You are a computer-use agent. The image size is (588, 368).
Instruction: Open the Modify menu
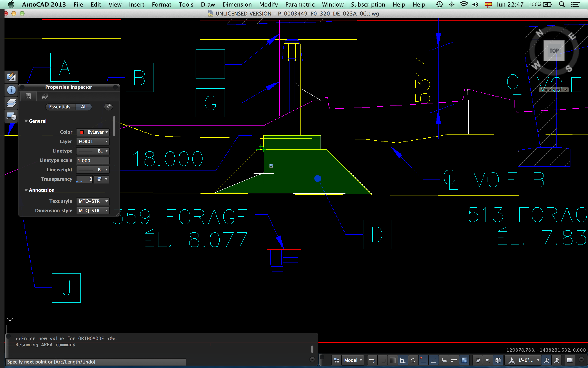pos(268,4)
